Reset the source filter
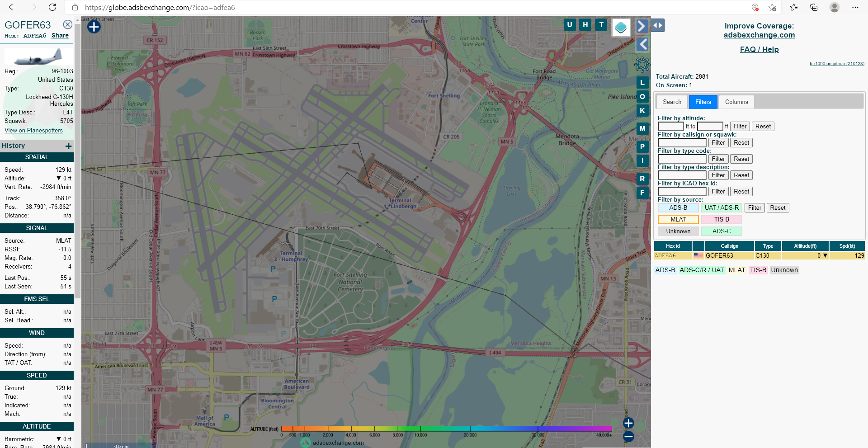 pyautogui.click(x=778, y=208)
